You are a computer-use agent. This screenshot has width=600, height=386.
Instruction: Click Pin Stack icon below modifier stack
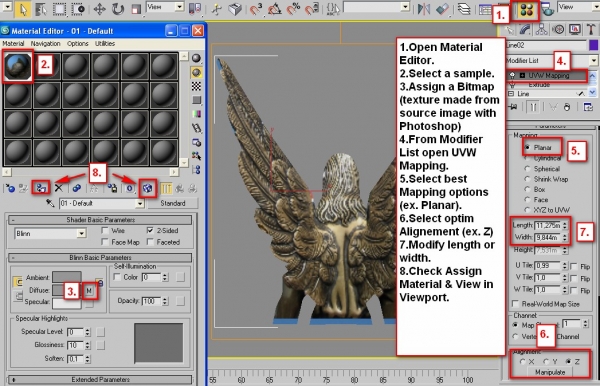point(513,107)
